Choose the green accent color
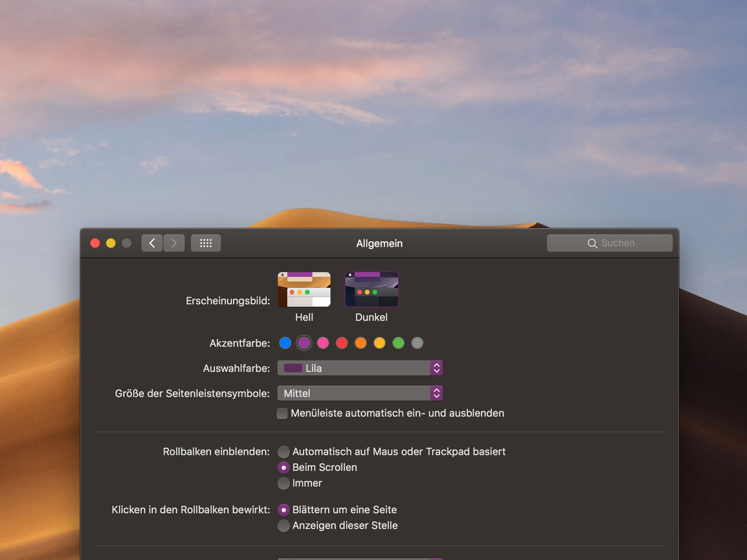The width and height of the screenshot is (747, 560). tap(398, 343)
